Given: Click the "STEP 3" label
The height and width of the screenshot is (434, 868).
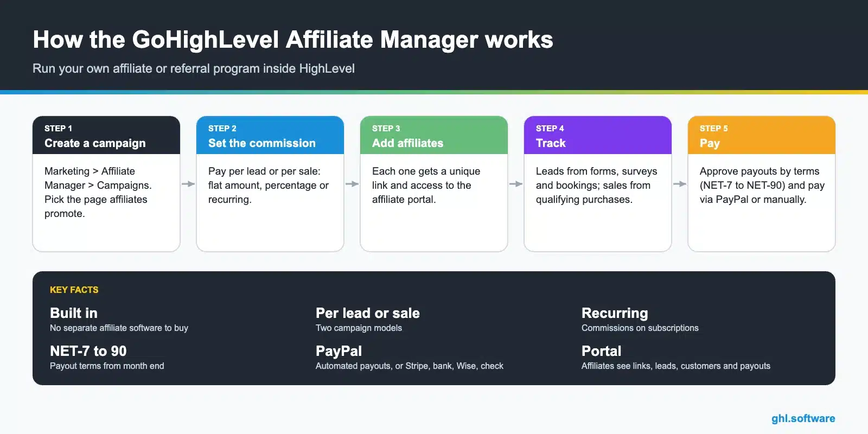Looking at the screenshot, I should [386, 129].
